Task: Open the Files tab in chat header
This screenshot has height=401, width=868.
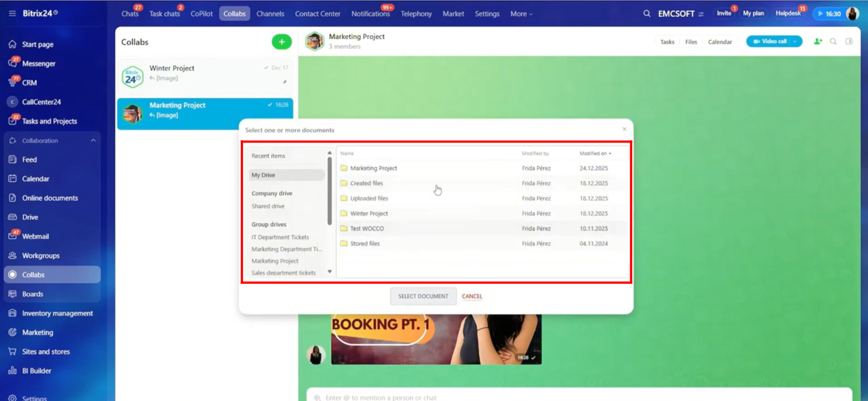Action: tap(691, 42)
